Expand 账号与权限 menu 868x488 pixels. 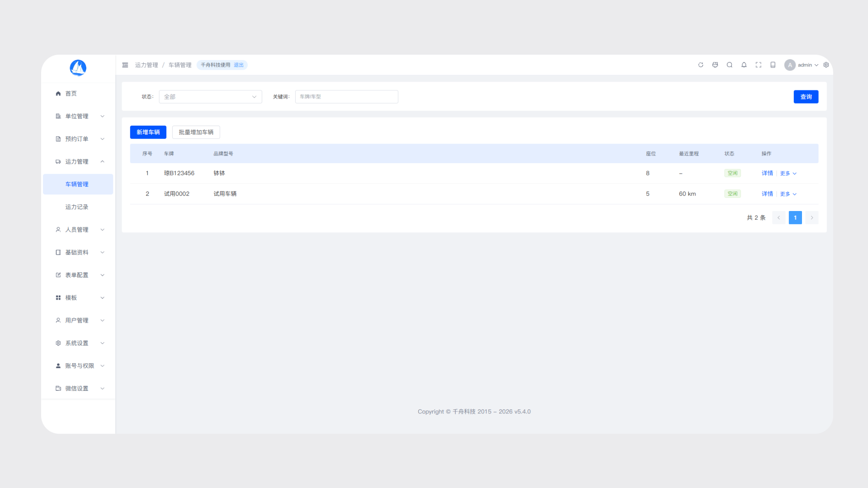click(78, 366)
